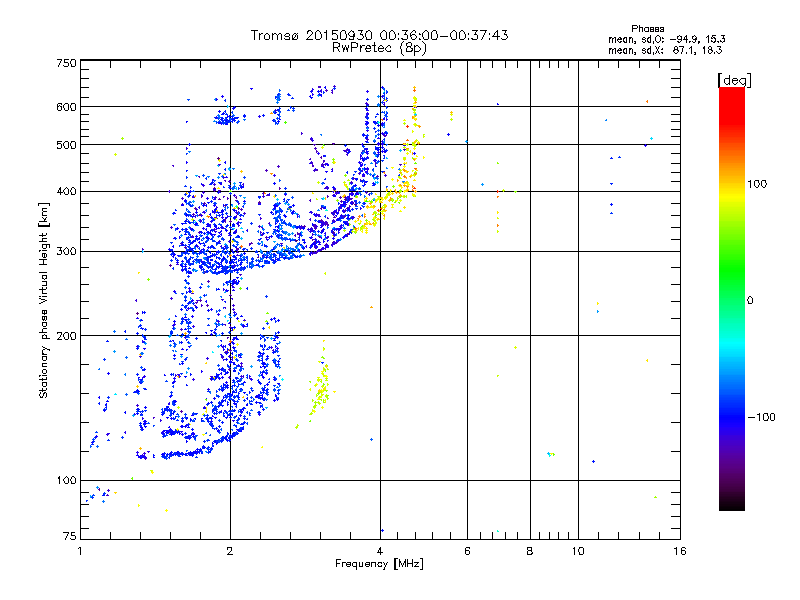Viewport: 800px width, 600px height.
Task: Click the x-axis label '6'
Action: [467, 551]
